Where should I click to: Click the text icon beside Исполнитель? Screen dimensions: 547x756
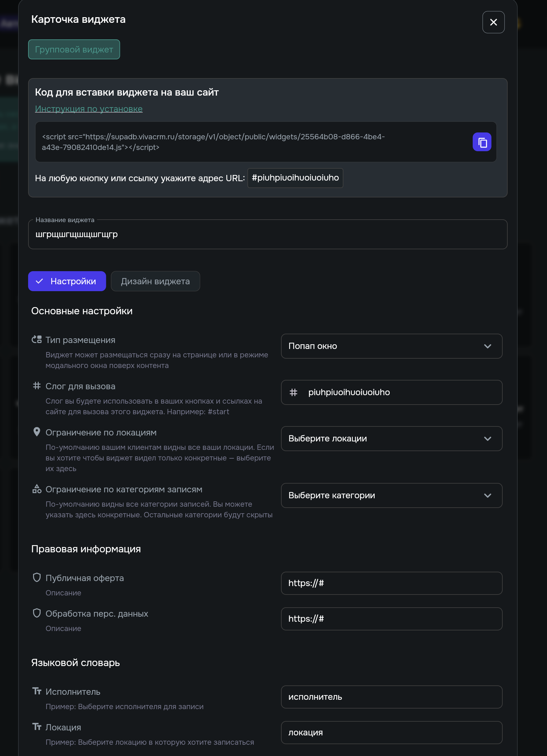(x=37, y=691)
